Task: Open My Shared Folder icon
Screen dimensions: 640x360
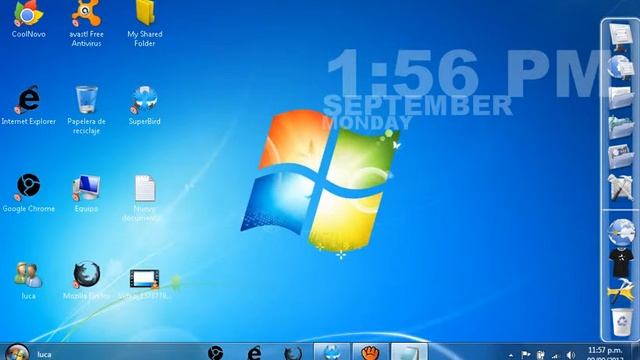Action: pyautogui.click(x=144, y=22)
